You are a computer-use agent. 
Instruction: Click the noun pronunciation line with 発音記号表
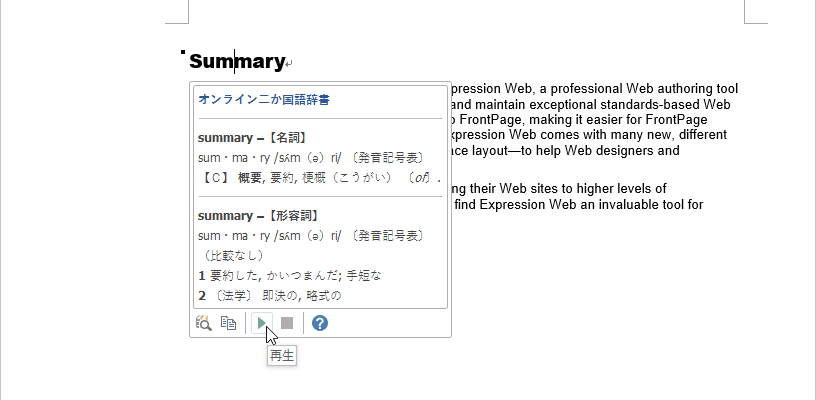310,157
